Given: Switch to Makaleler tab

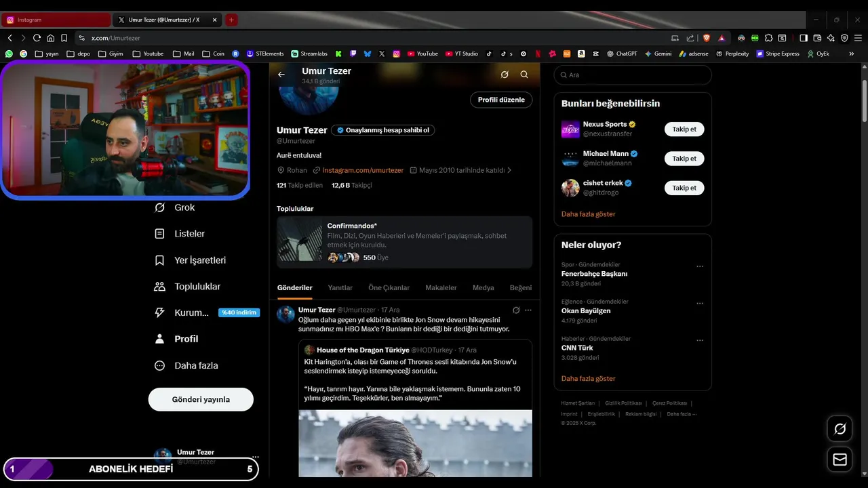Looking at the screenshot, I should point(441,288).
